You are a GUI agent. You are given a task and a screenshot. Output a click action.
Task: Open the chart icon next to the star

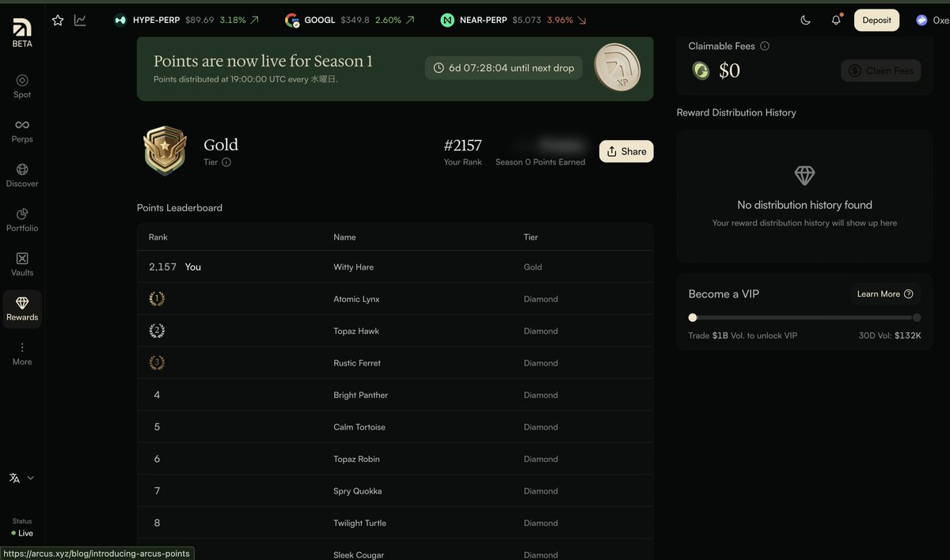click(x=80, y=21)
